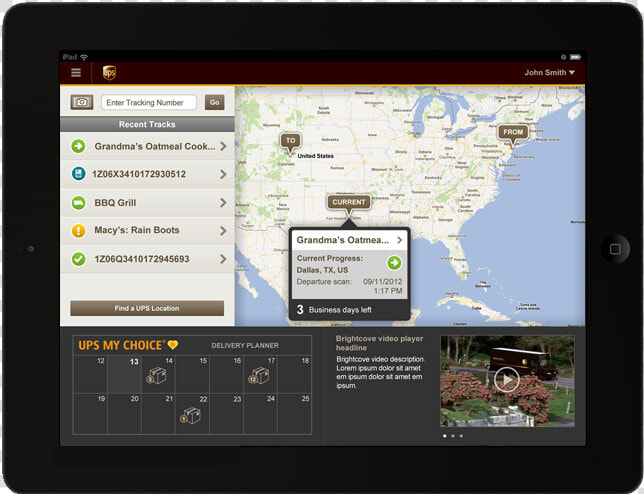Focus the Enter Tracking Number field
The width and height of the screenshot is (644, 494).
pos(149,102)
